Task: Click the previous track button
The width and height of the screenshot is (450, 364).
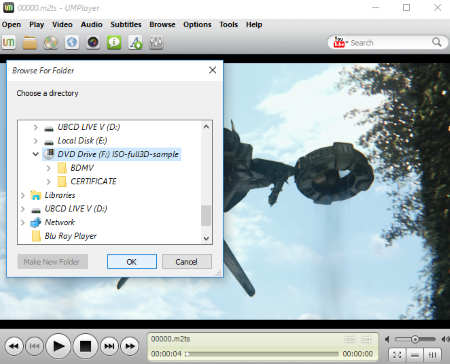Action: pos(35,346)
